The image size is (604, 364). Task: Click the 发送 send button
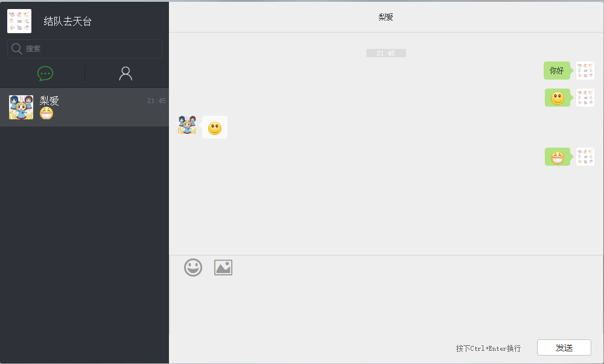564,348
